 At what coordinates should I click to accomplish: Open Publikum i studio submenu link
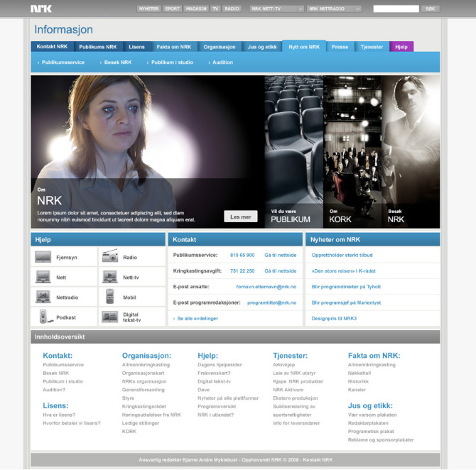172,62
